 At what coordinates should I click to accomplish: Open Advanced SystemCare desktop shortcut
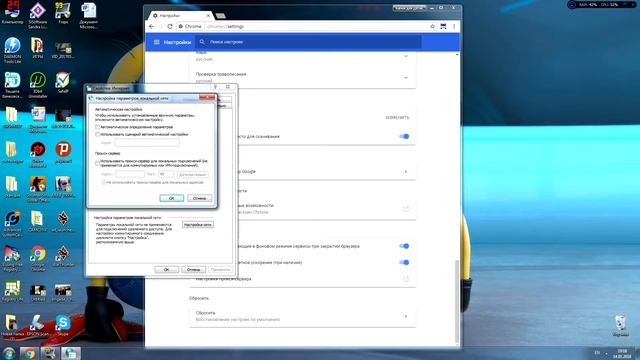(x=12, y=223)
